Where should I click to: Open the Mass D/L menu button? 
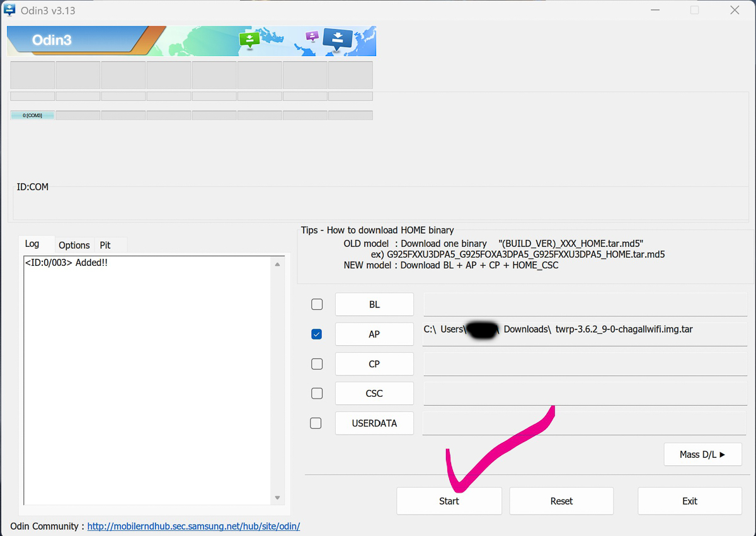click(x=702, y=454)
